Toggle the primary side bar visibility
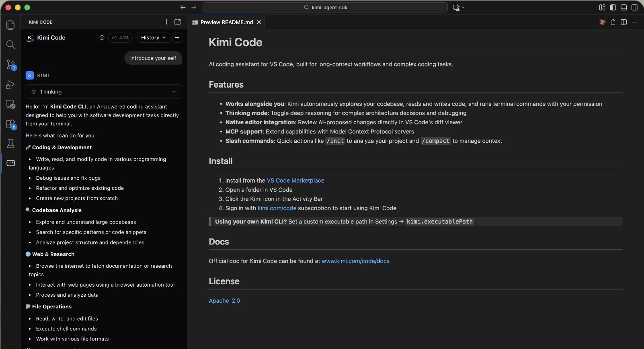Screen dimensions: 644x349 (613, 7)
